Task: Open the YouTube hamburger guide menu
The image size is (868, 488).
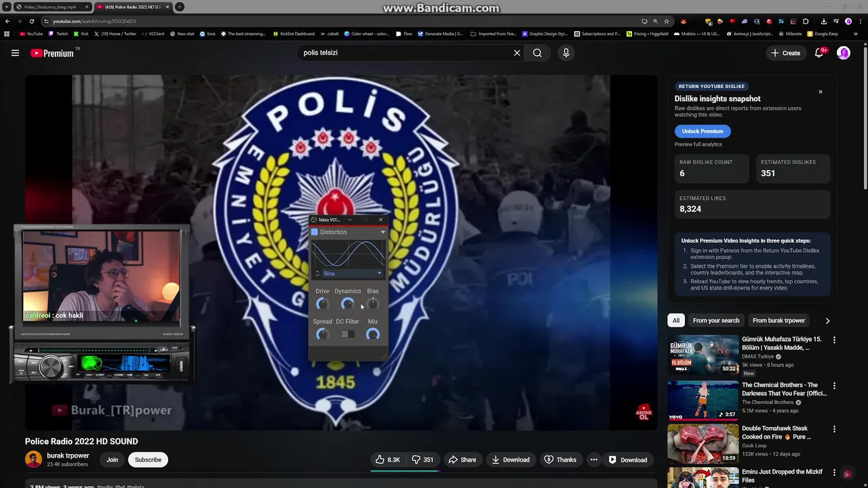Action: tap(15, 53)
